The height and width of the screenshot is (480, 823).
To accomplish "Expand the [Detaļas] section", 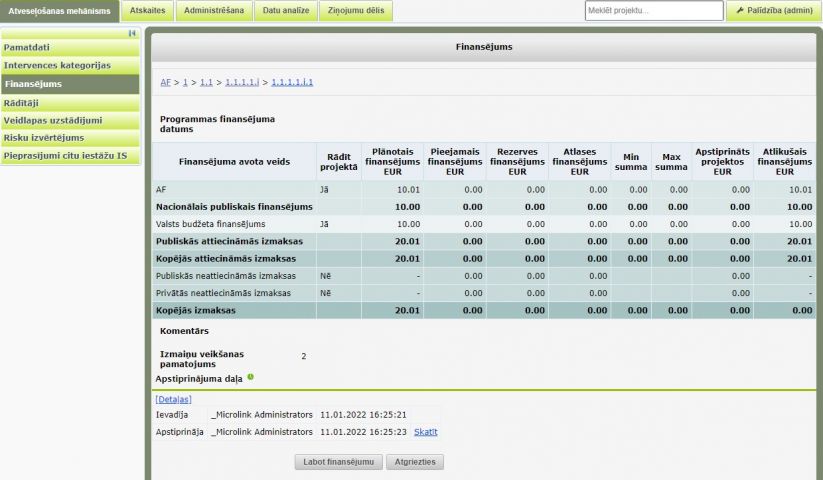I will point(173,399).
